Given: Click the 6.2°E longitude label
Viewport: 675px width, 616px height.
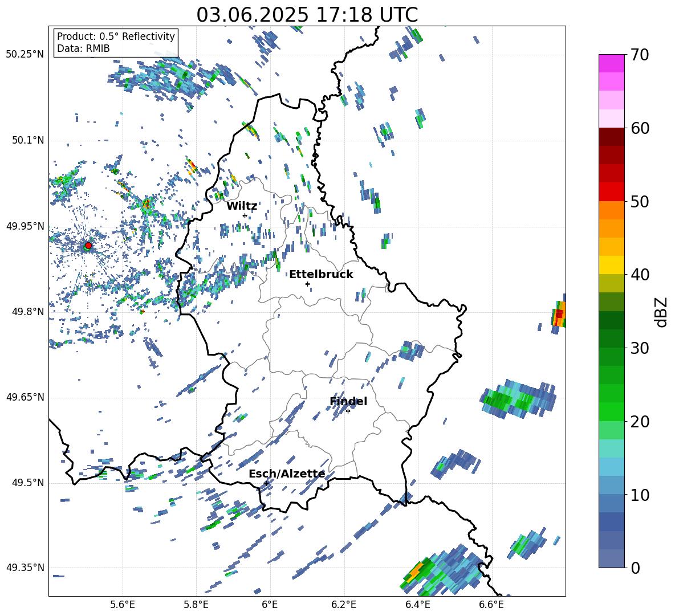Looking at the screenshot, I should click(344, 605).
